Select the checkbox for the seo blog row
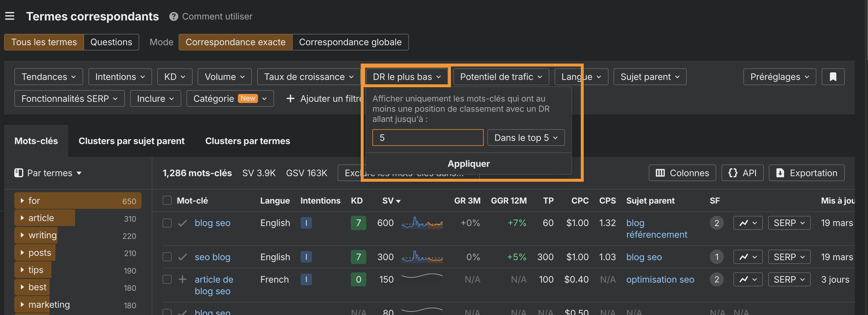This screenshot has height=315, width=868. (167, 257)
